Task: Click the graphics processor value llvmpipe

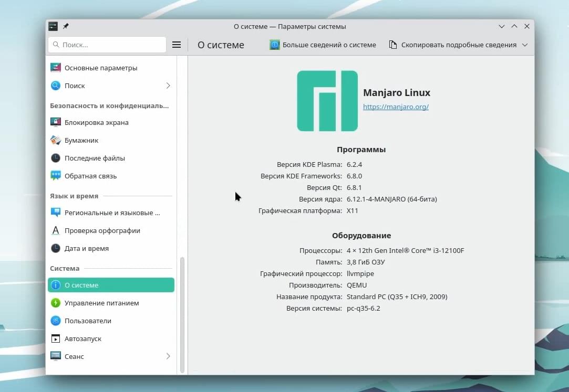Action: coord(360,273)
